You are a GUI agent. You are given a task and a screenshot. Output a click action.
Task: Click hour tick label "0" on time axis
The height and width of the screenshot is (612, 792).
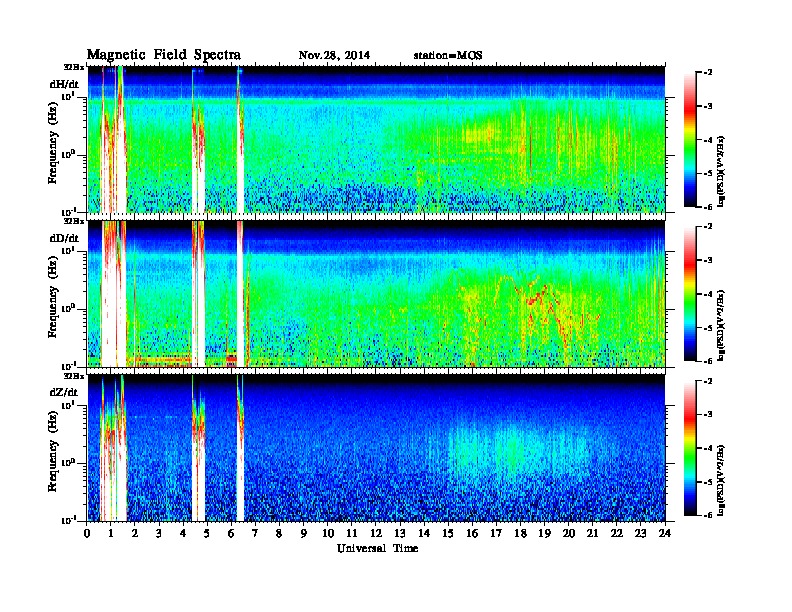(87, 533)
